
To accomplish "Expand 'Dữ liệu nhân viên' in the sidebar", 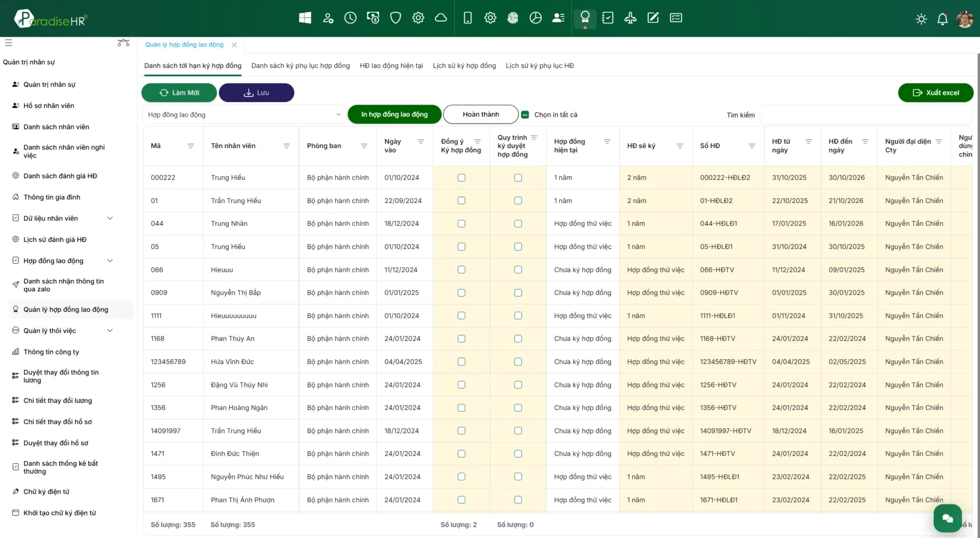I will pos(110,218).
